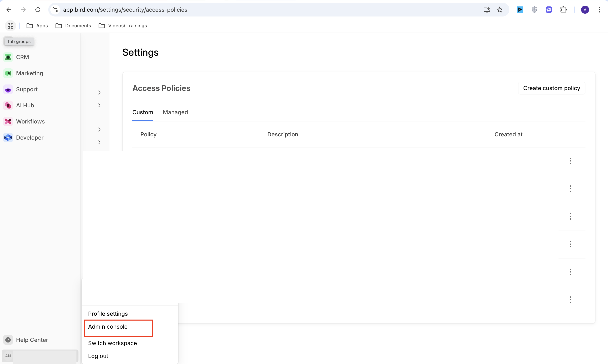The width and height of the screenshot is (608, 364).
Task: Expand the first settings submenu chevron
Action: tap(99, 93)
